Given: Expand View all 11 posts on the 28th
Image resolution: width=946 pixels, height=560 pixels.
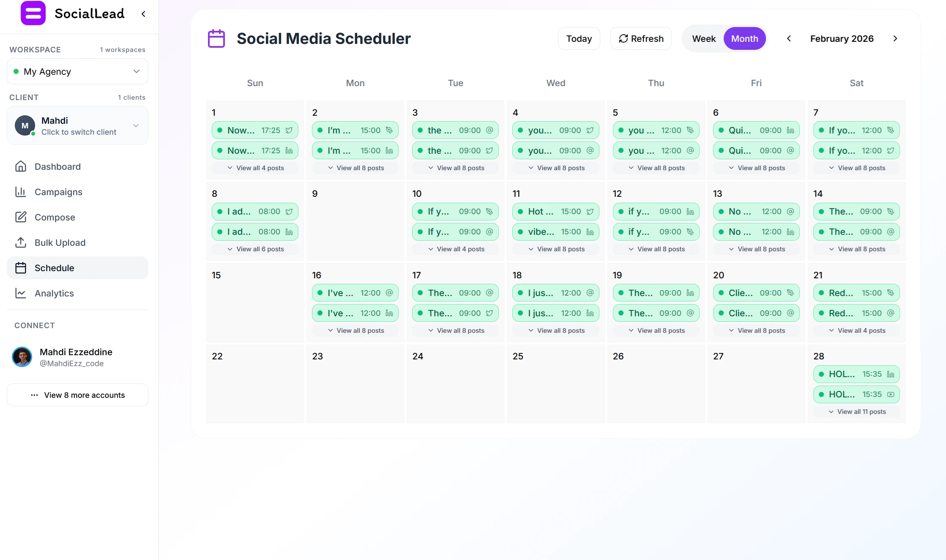Looking at the screenshot, I should pos(857,411).
